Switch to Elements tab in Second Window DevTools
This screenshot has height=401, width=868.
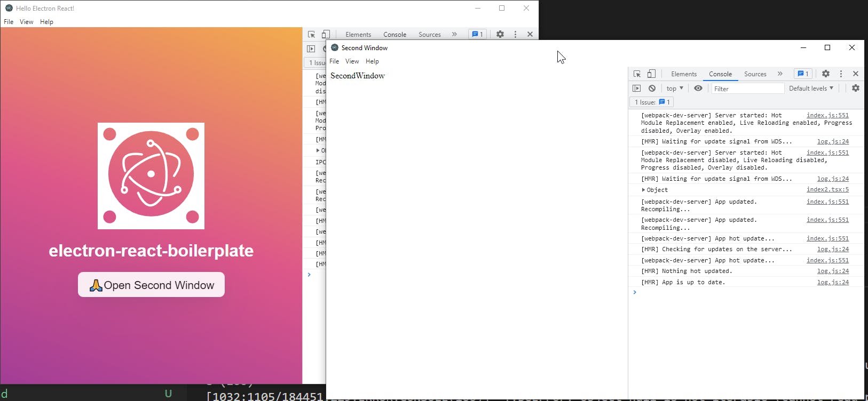pos(684,74)
